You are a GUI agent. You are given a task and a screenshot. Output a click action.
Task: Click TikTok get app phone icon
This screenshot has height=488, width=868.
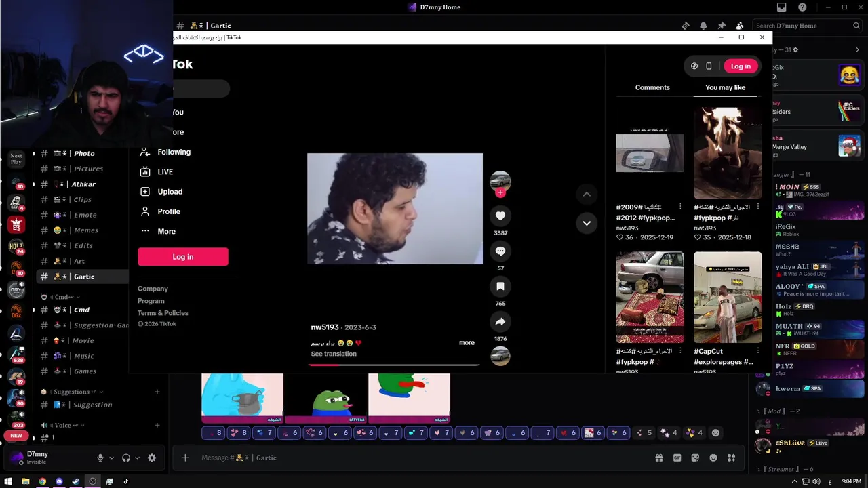coord(709,66)
